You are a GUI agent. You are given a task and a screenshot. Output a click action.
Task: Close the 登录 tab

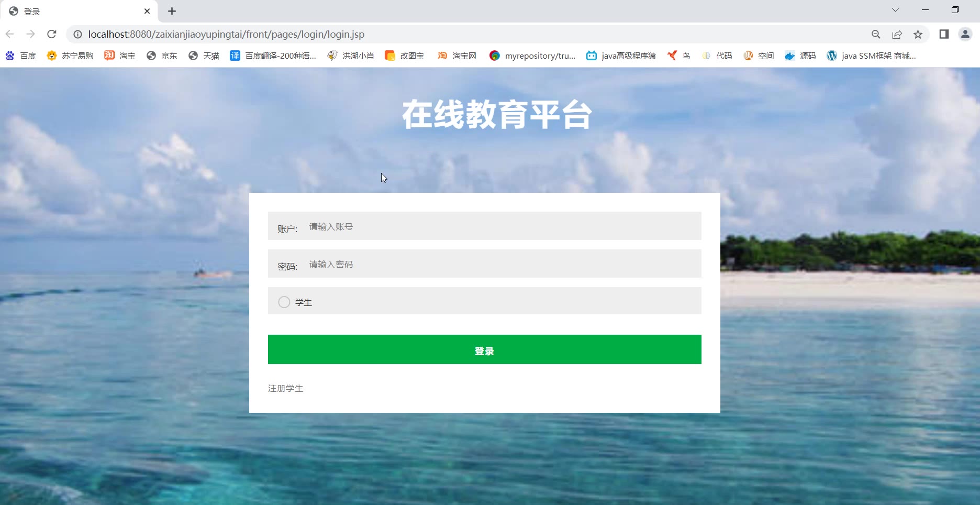click(147, 11)
